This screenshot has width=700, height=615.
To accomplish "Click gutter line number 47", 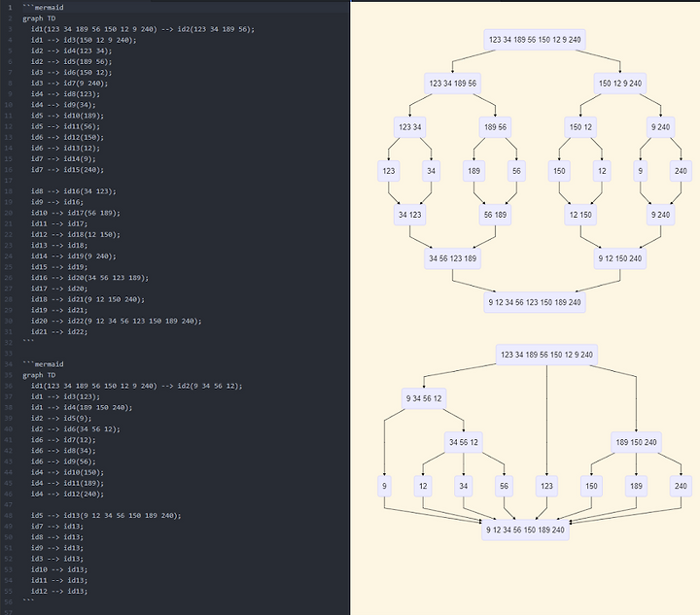I will click(x=10, y=505).
